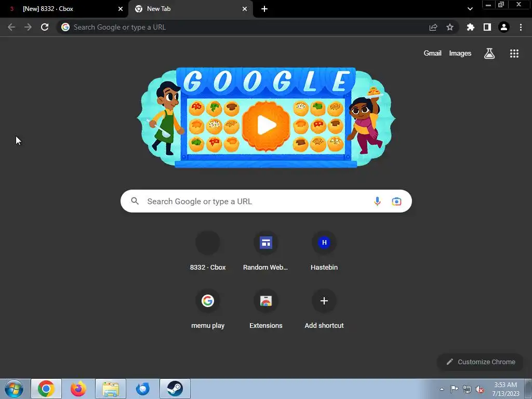
Task: Click the share page icon in the address bar
Action: pyautogui.click(x=433, y=27)
